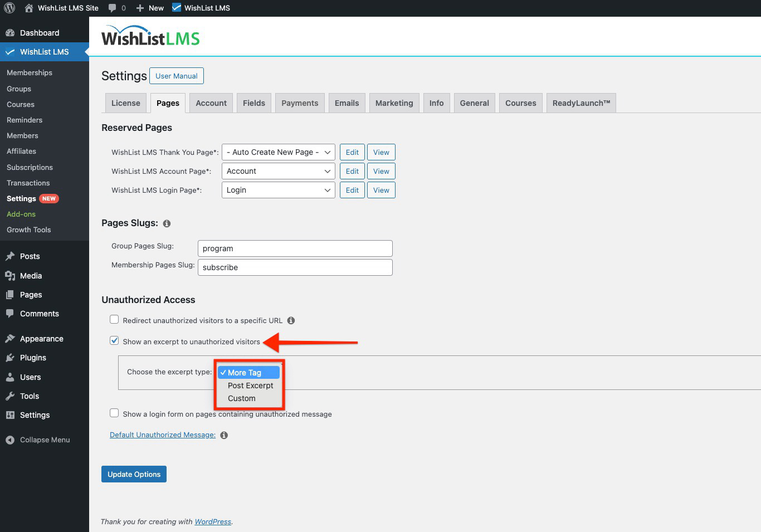Expand the WishList LMS Account Page dropdown
This screenshot has height=532, width=761.
pos(278,171)
